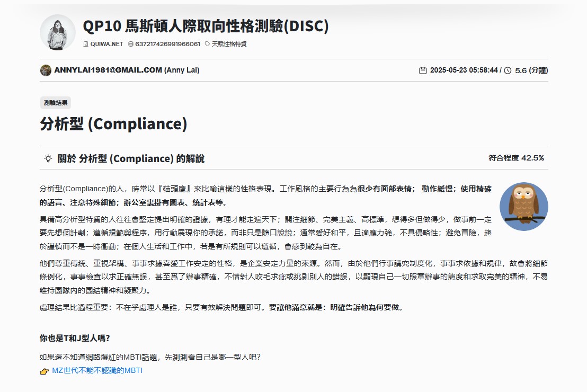Click the owl illustration image
The width and height of the screenshot is (587, 392).
524,206
